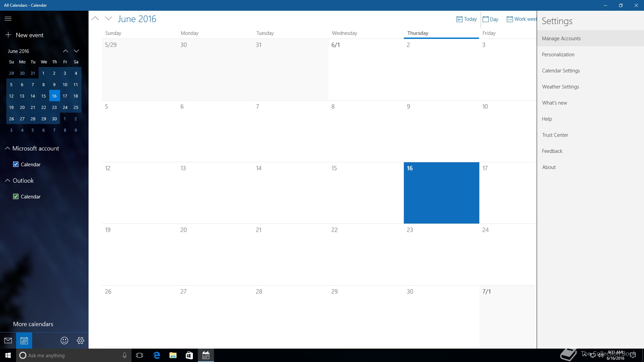Switch to the Mail app icon
The height and width of the screenshot is (362, 644).
[8, 341]
